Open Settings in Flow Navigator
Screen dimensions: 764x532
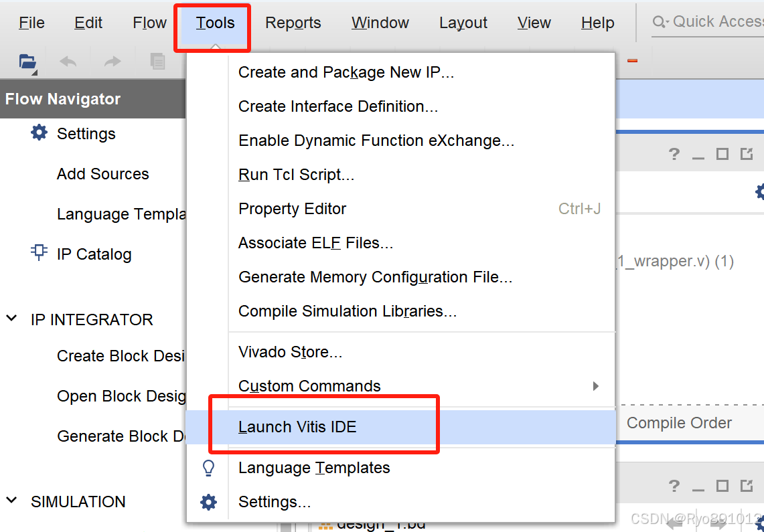coord(86,133)
